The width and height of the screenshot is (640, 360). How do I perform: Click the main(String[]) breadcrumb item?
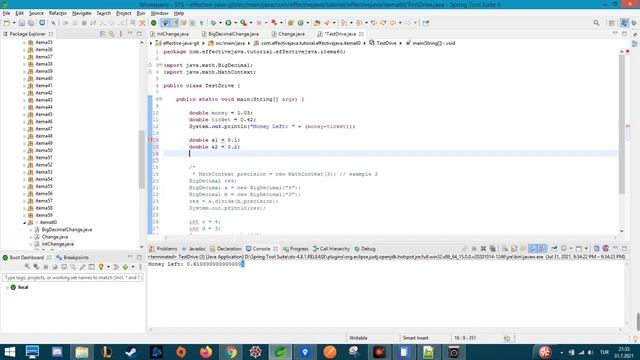coord(430,43)
